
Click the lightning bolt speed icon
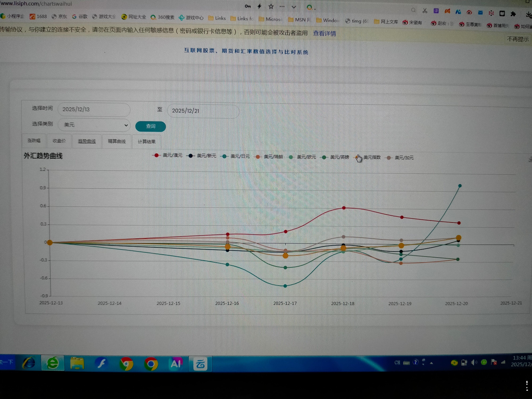click(x=259, y=7)
